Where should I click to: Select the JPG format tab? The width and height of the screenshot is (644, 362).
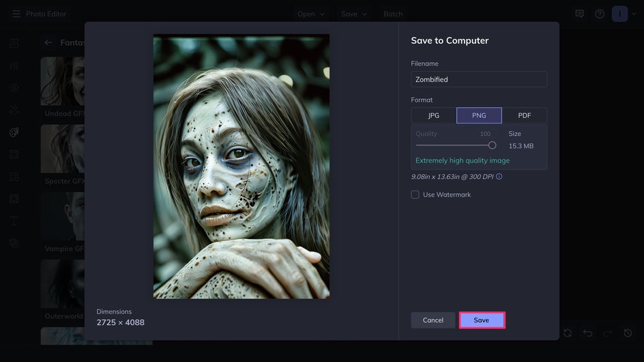click(x=434, y=115)
